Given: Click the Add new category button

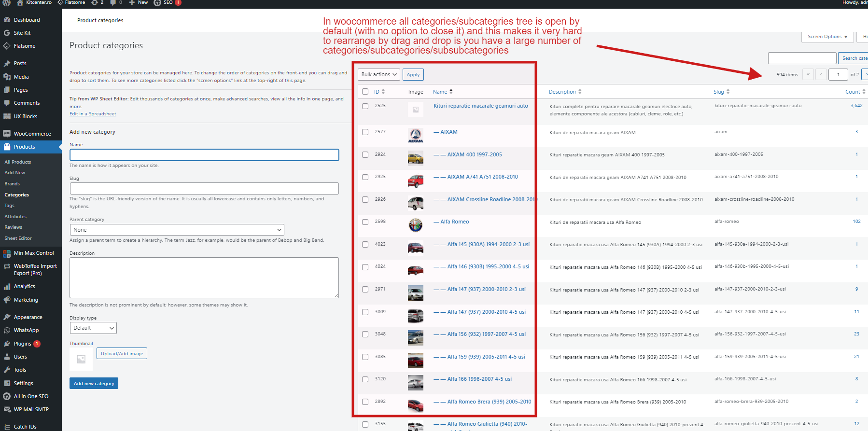Looking at the screenshot, I should [x=94, y=383].
